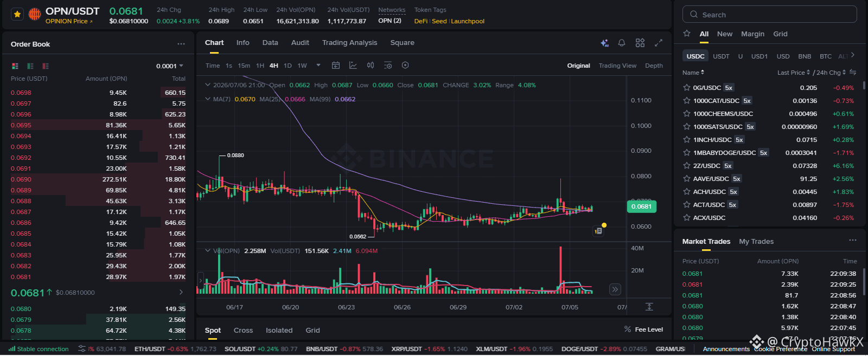Open the Online Support link
This screenshot has height=356, width=868.
coord(833,349)
